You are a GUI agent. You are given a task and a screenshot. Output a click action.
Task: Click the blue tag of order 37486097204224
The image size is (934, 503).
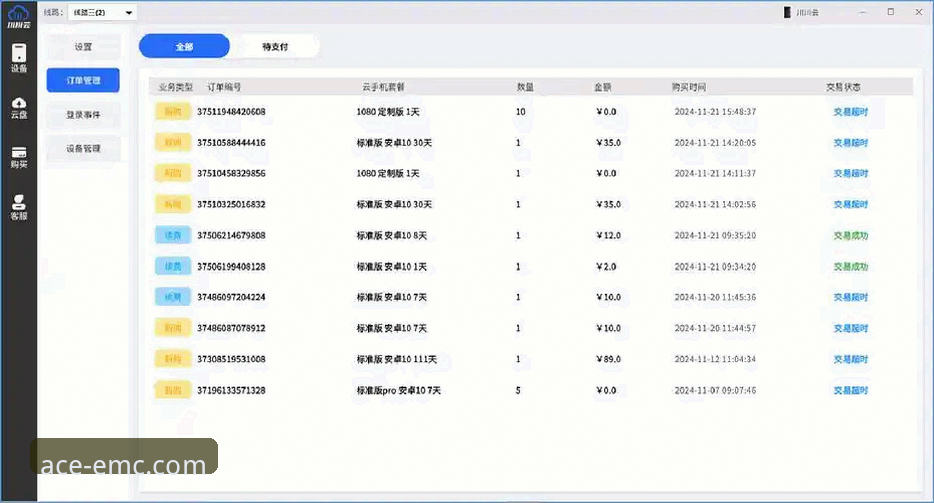(x=173, y=297)
